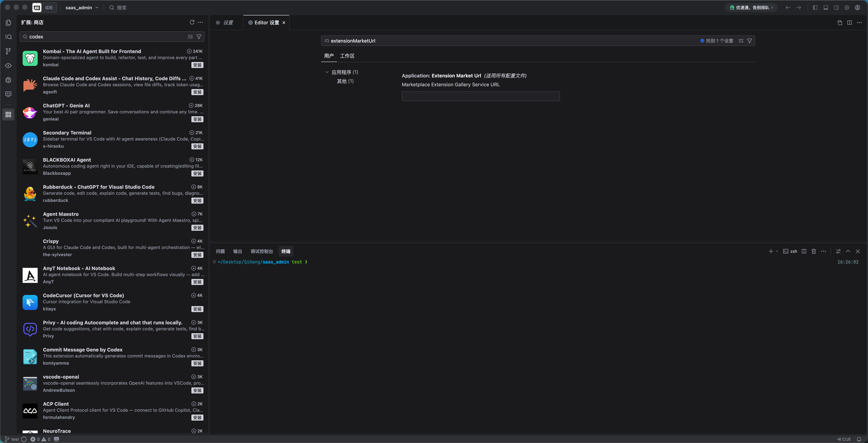The height and width of the screenshot is (443, 868).
Task: Open settings JSON file icon
Action: 840,23
